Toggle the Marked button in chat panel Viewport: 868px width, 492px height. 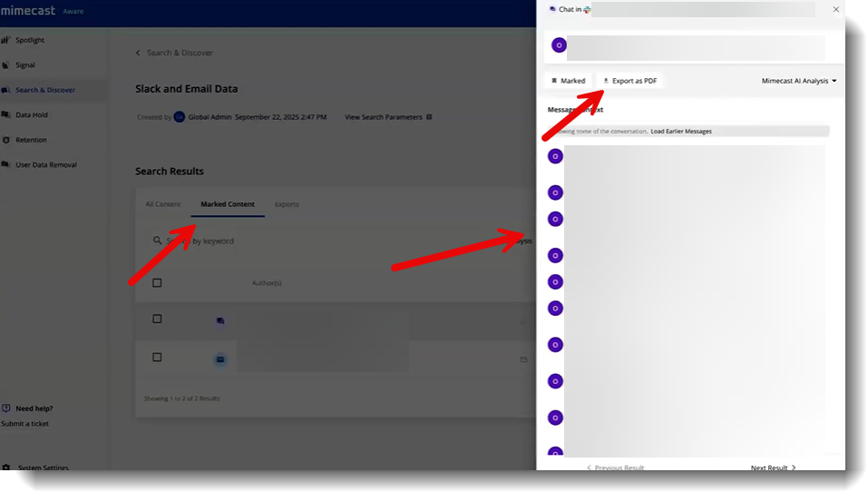(x=568, y=81)
